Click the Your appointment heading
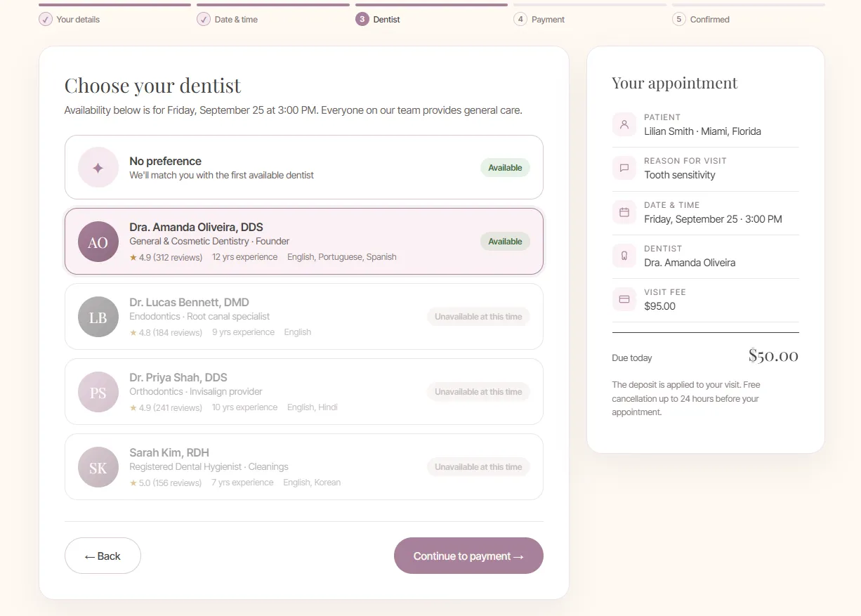 coord(675,83)
